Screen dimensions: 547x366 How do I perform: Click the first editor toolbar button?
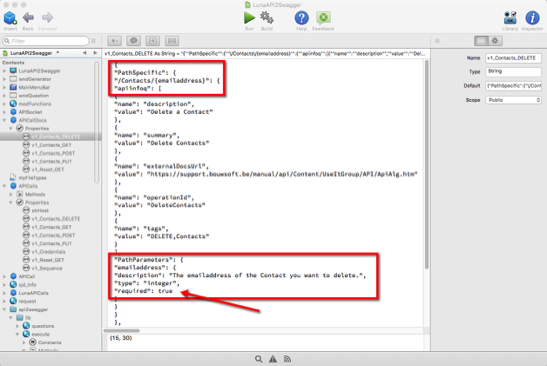click(114, 41)
